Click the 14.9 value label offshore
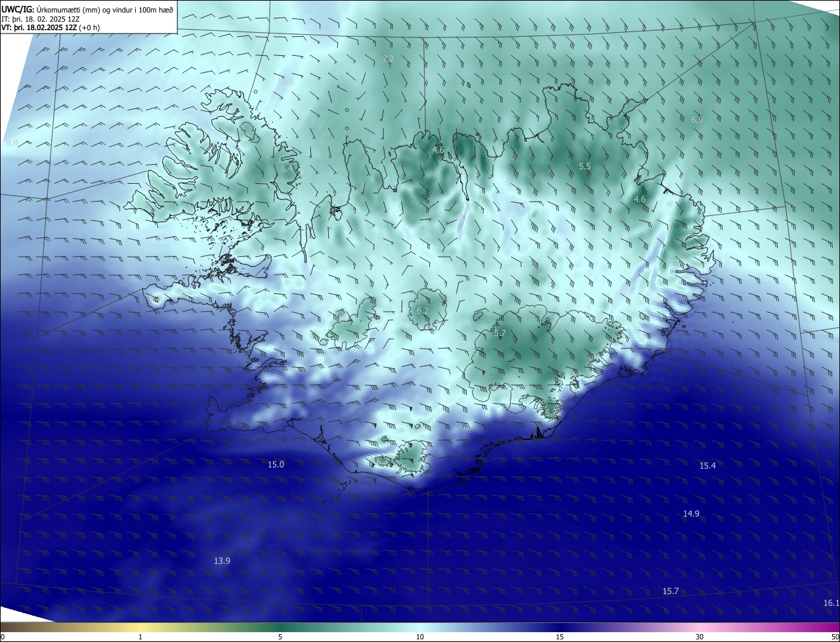 [x=691, y=513]
